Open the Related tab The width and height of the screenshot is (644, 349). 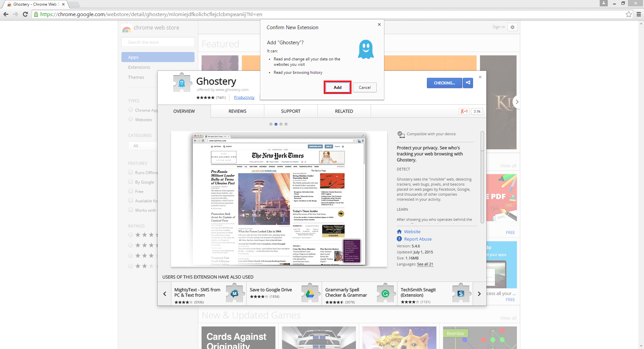344,111
